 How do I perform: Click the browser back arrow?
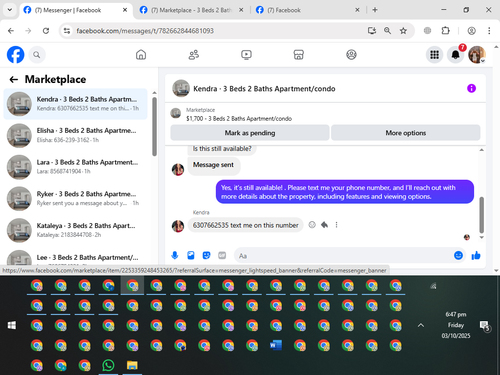[x=11, y=31]
